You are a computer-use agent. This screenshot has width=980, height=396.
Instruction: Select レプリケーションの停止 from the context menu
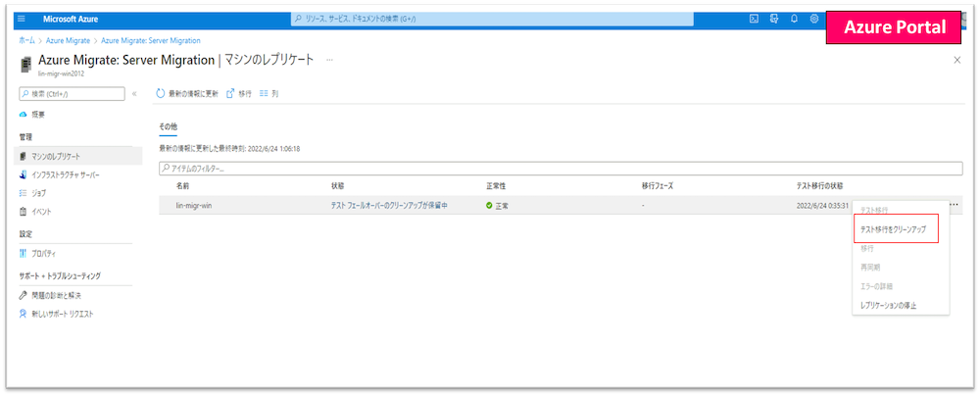tap(888, 305)
